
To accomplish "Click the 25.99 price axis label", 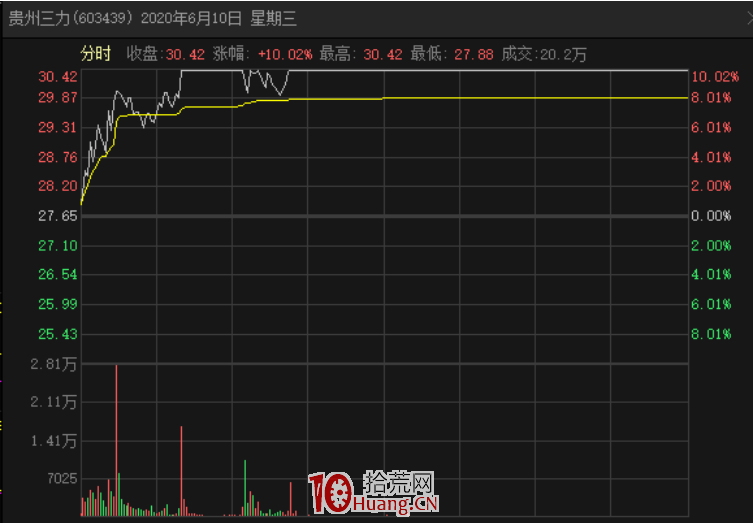I will [58, 304].
